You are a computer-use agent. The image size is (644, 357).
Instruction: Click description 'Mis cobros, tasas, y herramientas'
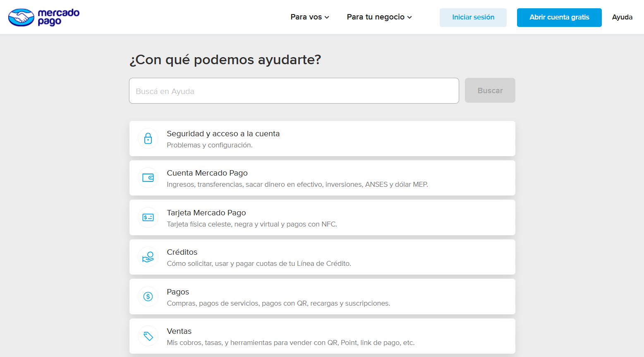tap(291, 343)
